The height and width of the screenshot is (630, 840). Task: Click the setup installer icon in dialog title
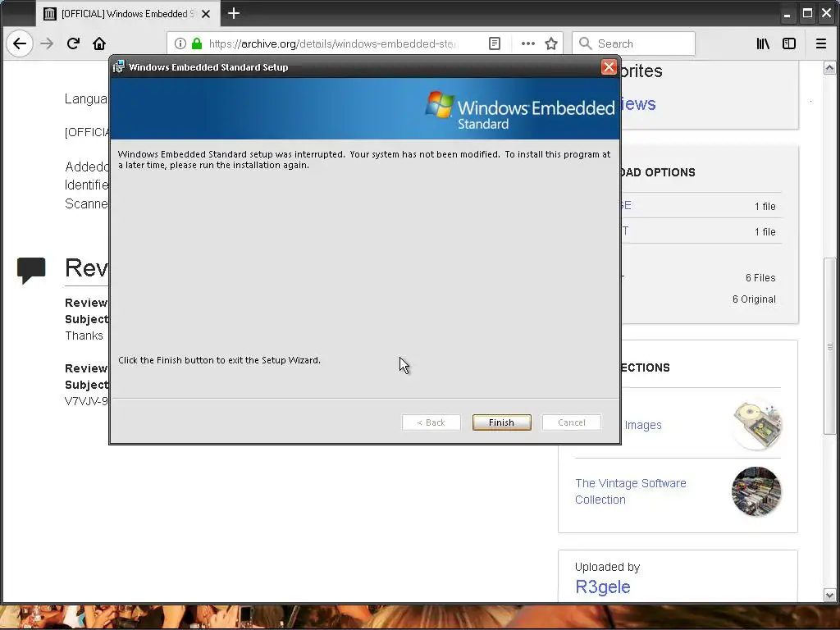click(118, 67)
